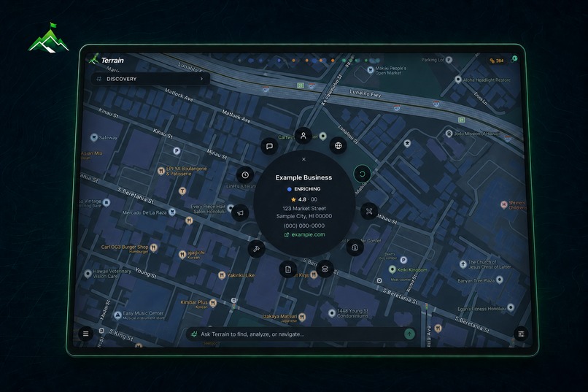The height and width of the screenshot is (392, 588).
Task: Click the Aloha Headlight Restore pin
Action: point(458,80)
